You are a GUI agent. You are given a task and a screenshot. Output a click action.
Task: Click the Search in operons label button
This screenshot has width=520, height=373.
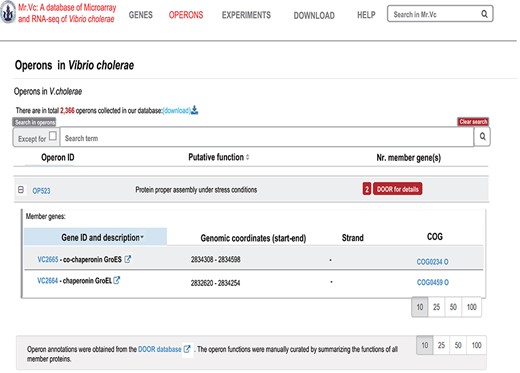point(34,122)
